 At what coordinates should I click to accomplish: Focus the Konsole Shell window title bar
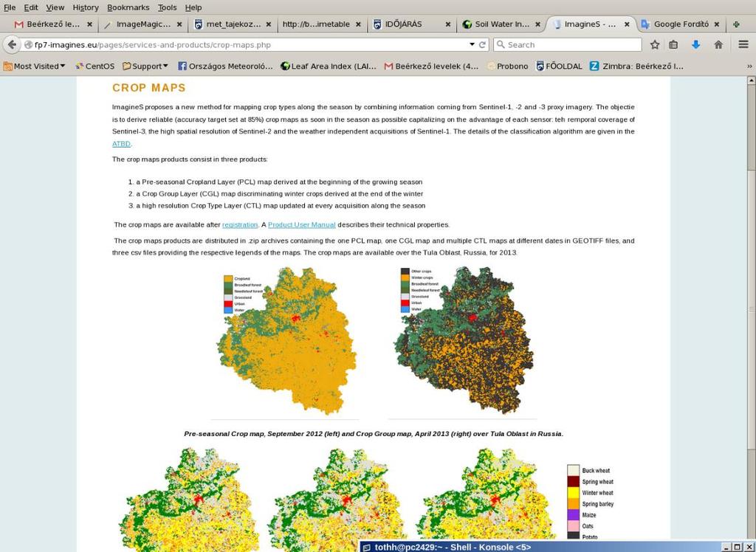pyautogui.click(x=540, y=547)
